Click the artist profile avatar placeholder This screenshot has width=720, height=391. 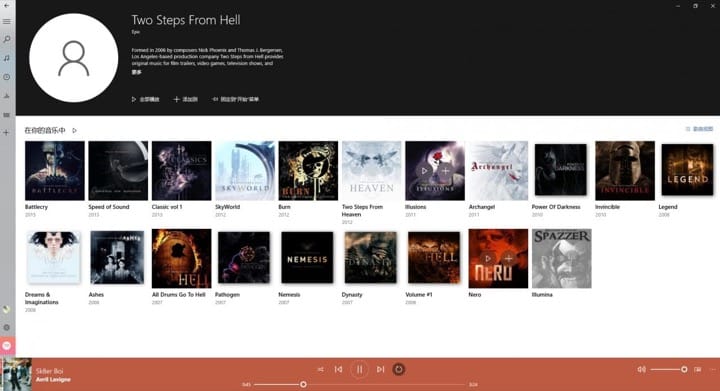[x=73, y=58]
